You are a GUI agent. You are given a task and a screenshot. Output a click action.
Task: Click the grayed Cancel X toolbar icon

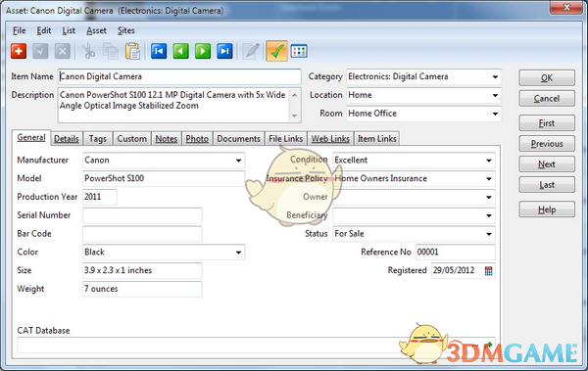63,51
